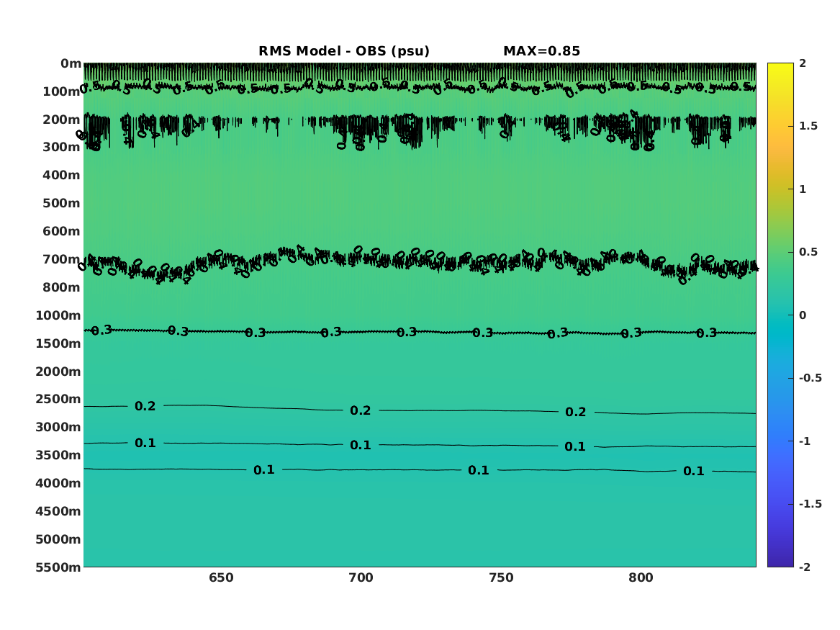The height and width of the screenshot is (630, 840).
Task: Select the "800" x-axis tick label
Action: click(641, 578)
